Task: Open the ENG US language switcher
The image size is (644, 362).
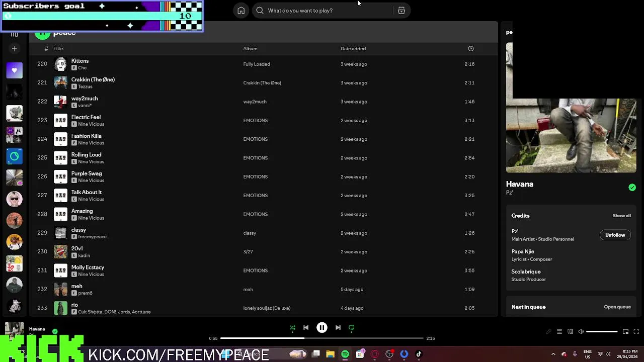Action: point(587,354)
